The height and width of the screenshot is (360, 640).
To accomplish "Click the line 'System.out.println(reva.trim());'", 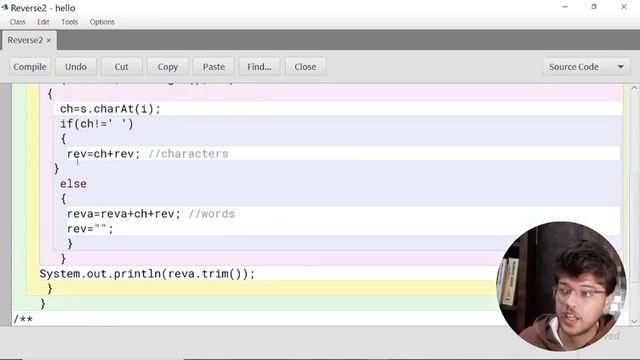I will 147,274.
